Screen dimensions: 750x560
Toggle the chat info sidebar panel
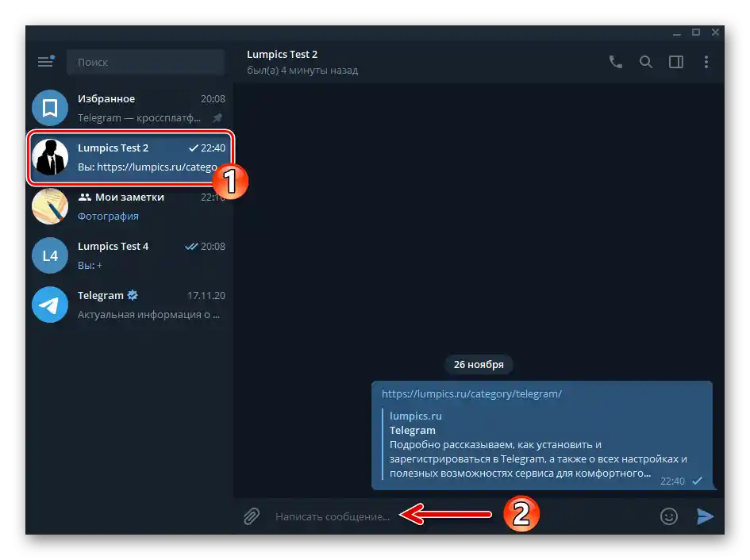(676, 61)
